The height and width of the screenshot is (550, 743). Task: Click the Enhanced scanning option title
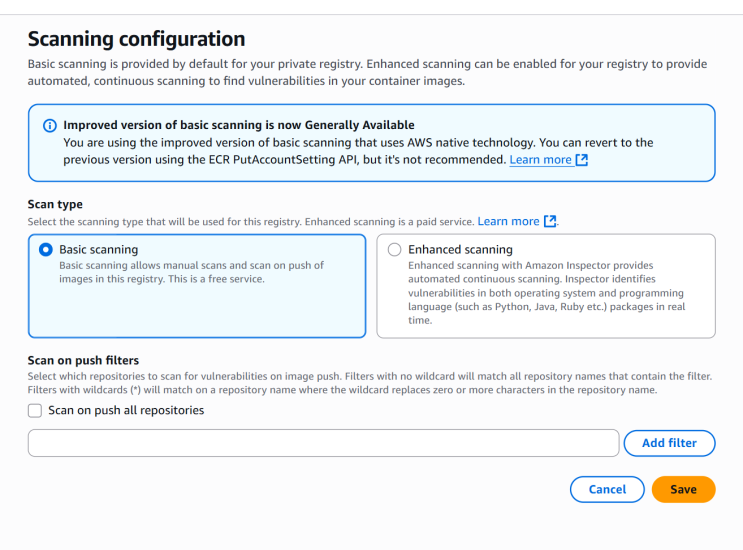461,250
